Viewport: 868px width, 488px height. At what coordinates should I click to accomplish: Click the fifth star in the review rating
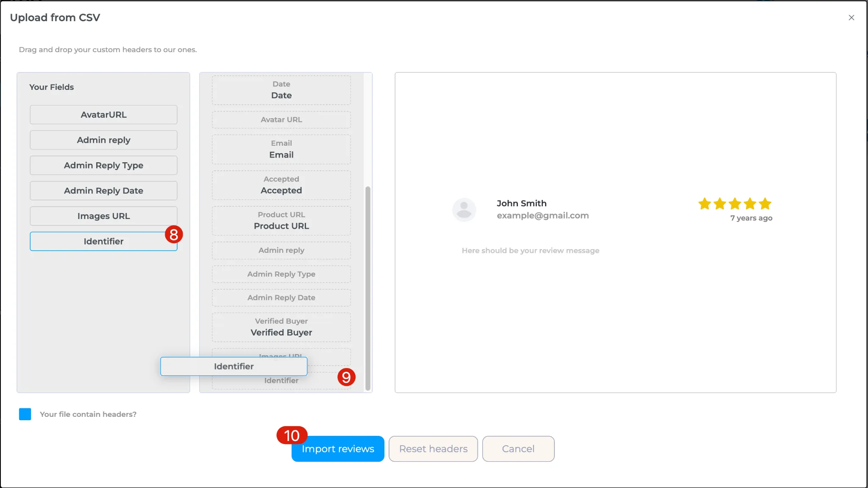point(765,204)
